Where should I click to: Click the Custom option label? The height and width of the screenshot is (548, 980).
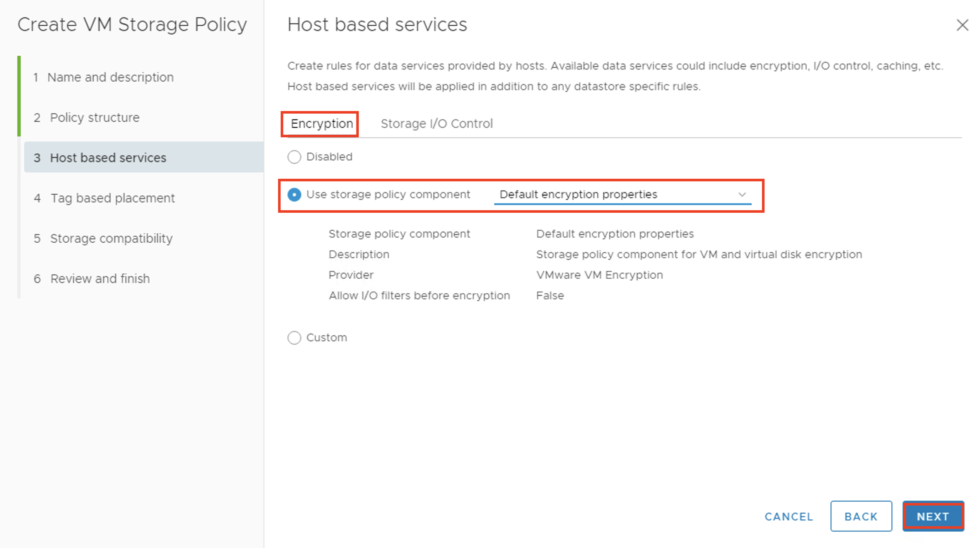click(x=327, y=338)
